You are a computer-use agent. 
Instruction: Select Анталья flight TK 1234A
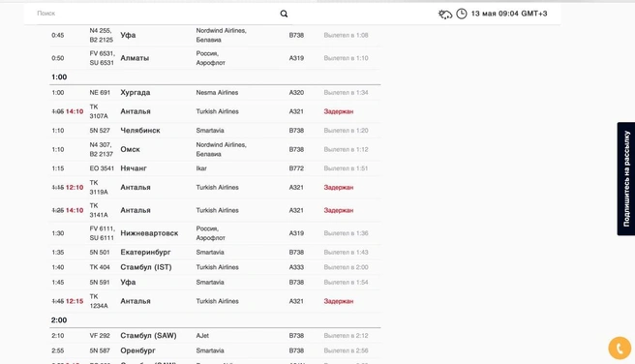(215, 301)
